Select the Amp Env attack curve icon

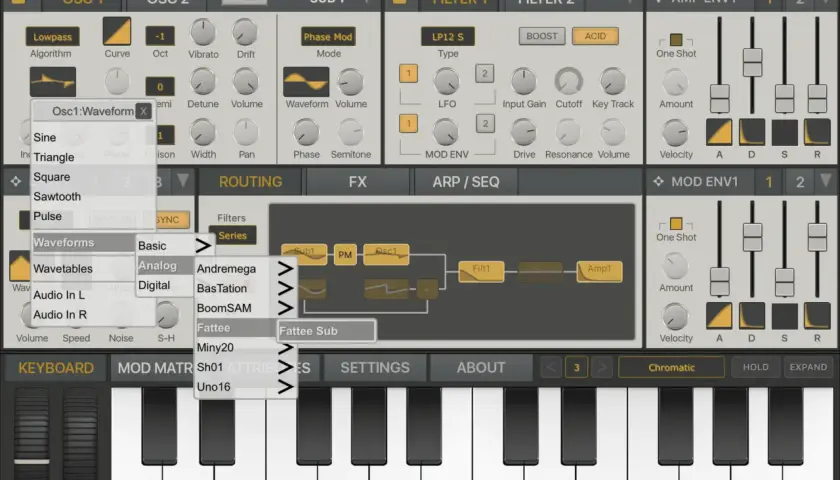point(719,132)
